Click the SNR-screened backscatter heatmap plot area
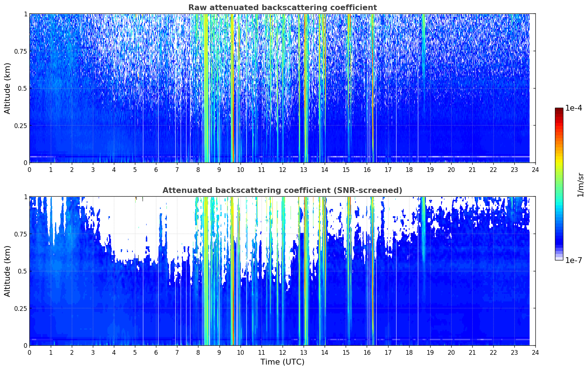 coord(282,271)
